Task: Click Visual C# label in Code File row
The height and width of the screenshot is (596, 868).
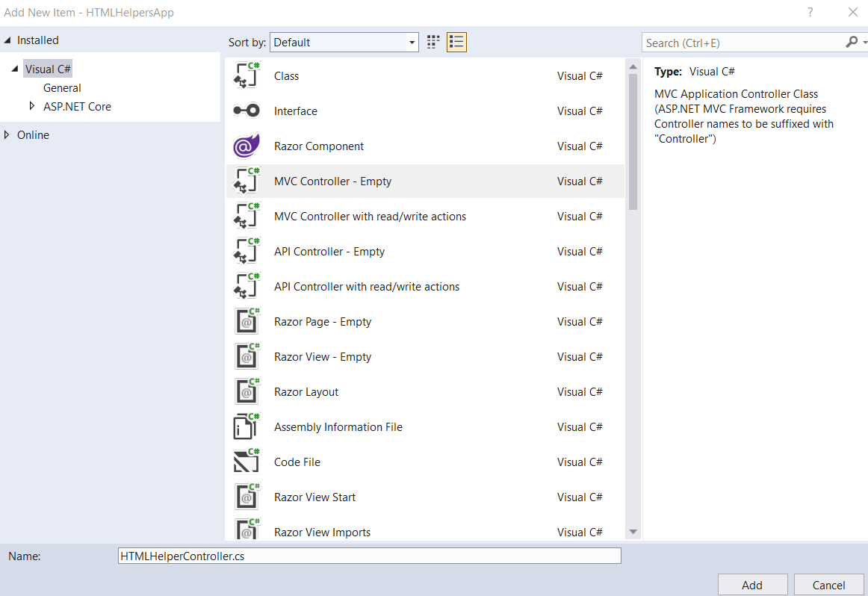Action: pyautogui.click(x=580, y=462)
